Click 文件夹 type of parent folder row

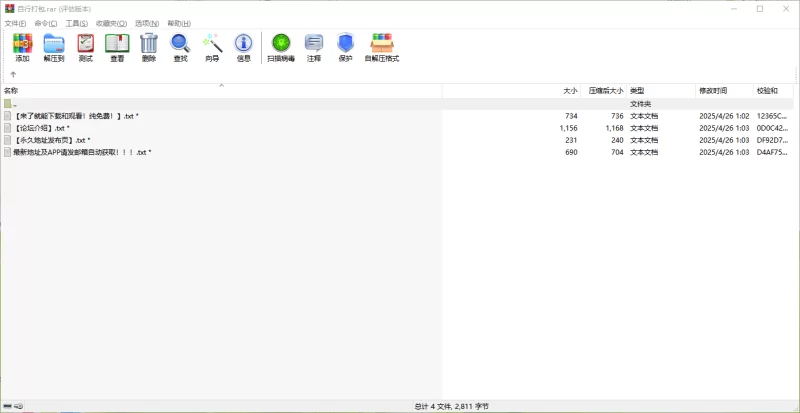click(640, 104)
